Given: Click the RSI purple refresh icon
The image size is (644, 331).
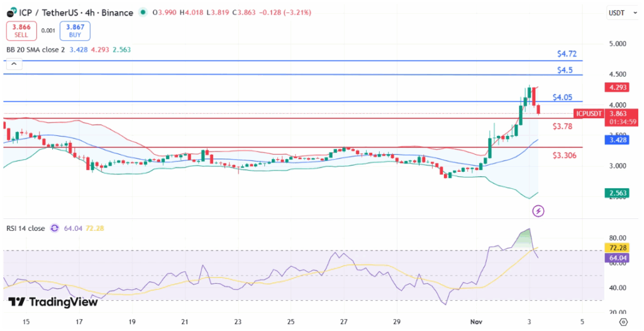Looking at the screenshot, I should (x=54, y=228).
